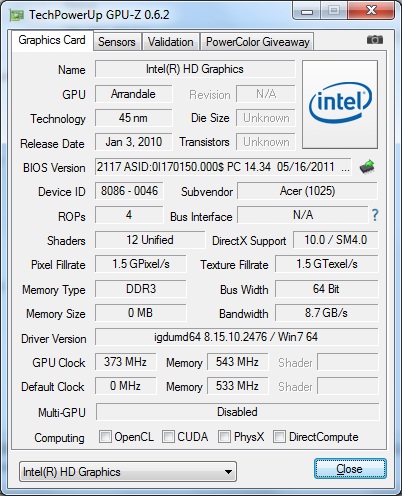402x496 pixels.
Task: Click the Intel logo image
Action: click(340, 104)
